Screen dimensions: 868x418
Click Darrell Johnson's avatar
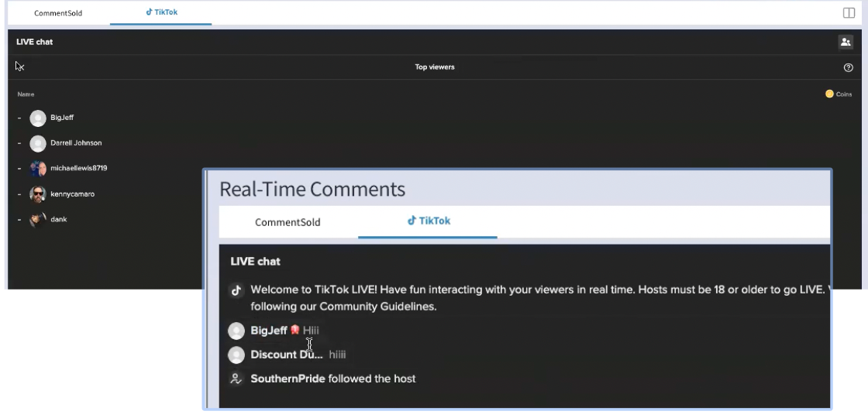pos(38,143)
